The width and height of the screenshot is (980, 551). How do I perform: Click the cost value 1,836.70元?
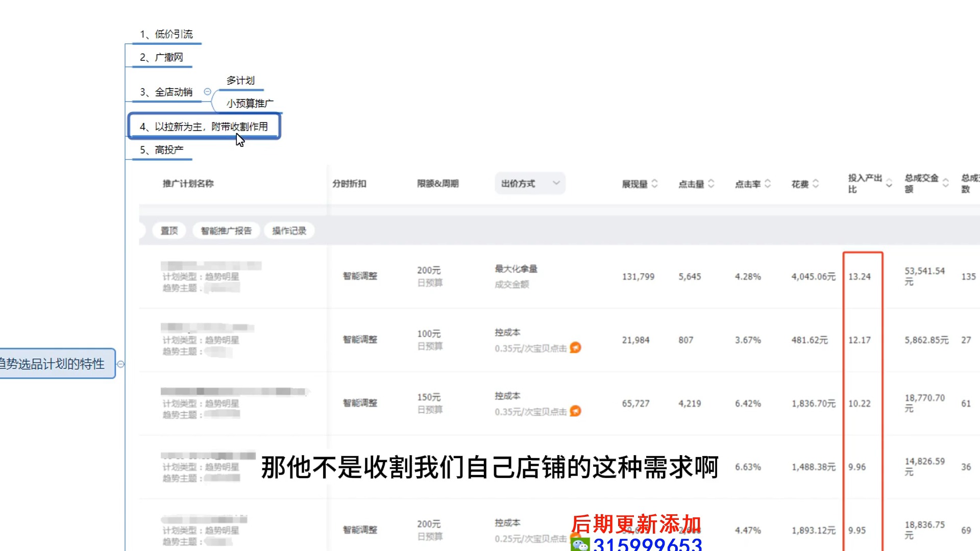[x=814, y=404]
